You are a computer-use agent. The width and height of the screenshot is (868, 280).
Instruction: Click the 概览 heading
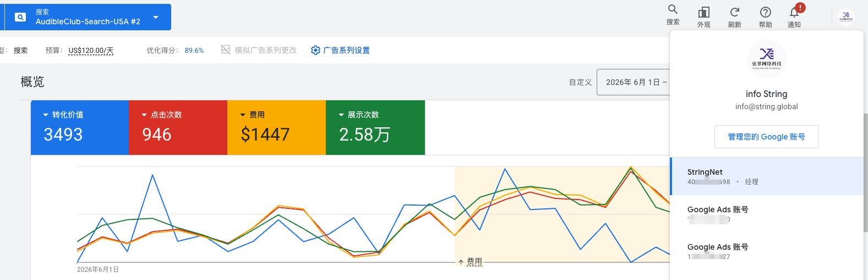[32, 82]
